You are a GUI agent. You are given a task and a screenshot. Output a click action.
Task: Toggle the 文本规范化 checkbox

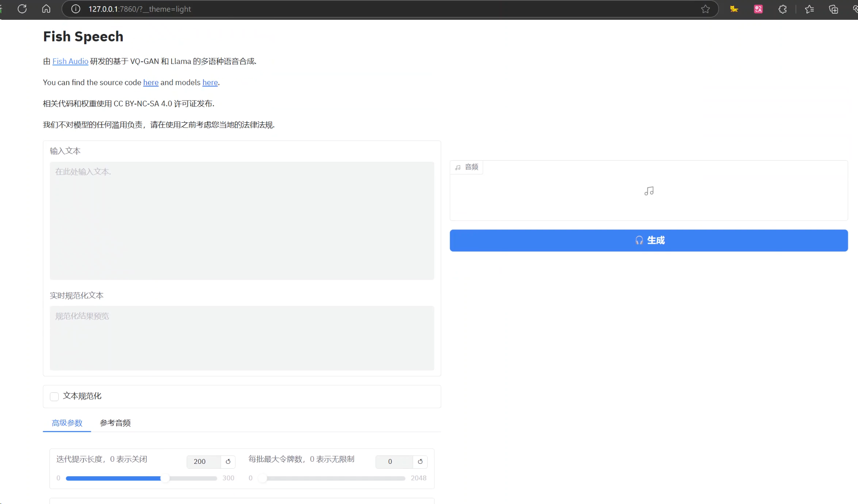[54, 396]
